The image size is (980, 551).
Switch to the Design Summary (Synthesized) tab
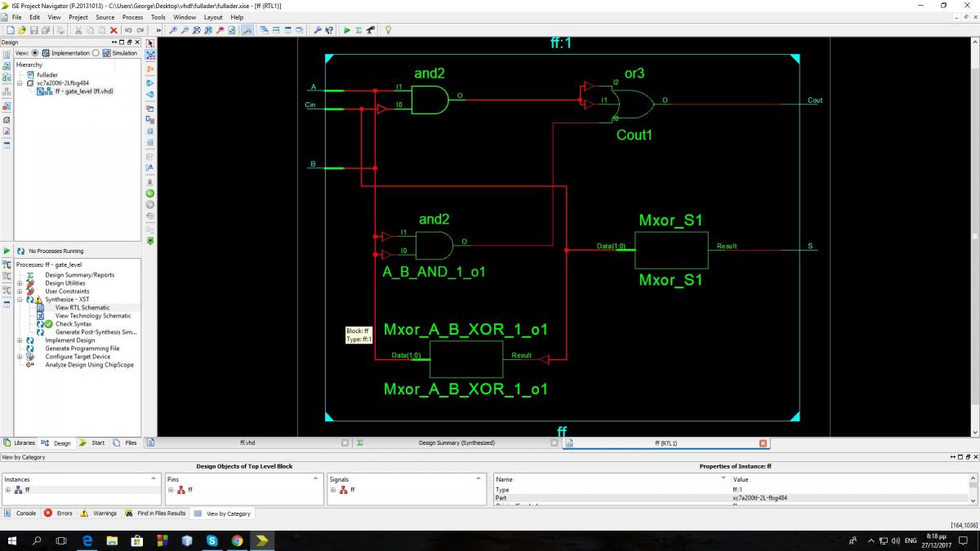pos(457,442)
